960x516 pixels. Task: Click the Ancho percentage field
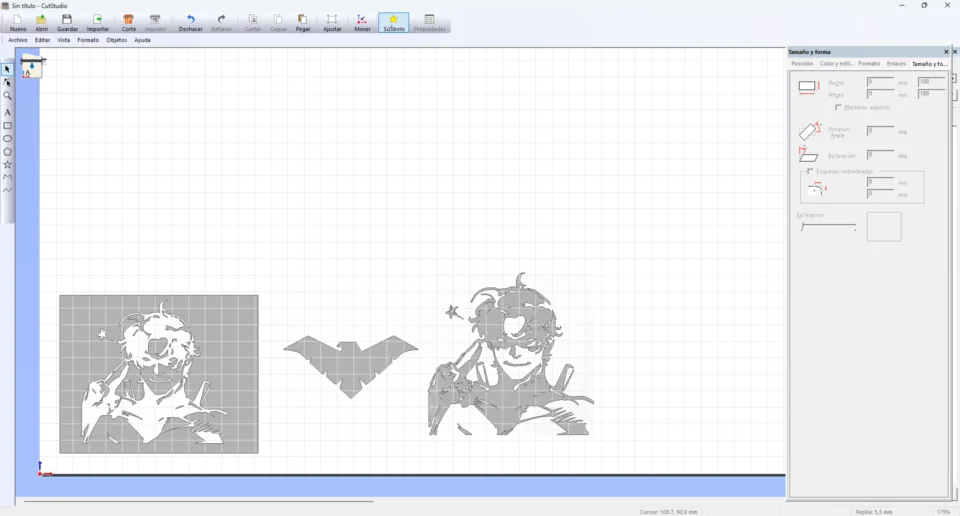tap(931, 81)
